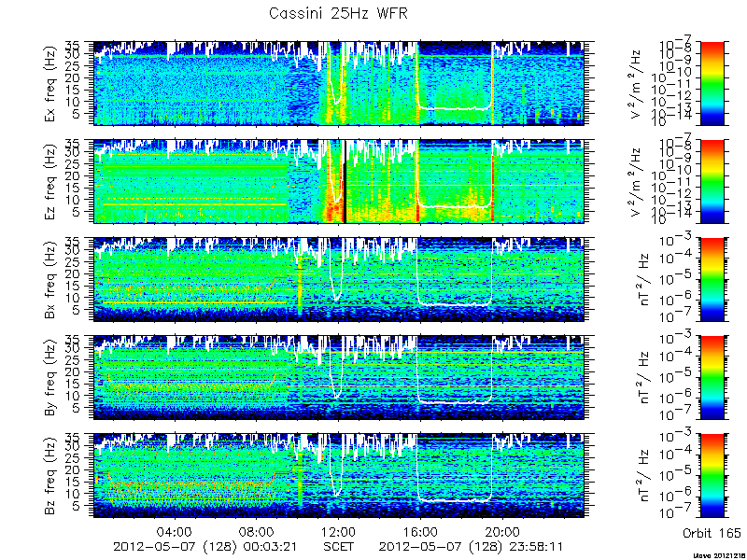Click the Ez panel color scale bar

click(712, 181)
